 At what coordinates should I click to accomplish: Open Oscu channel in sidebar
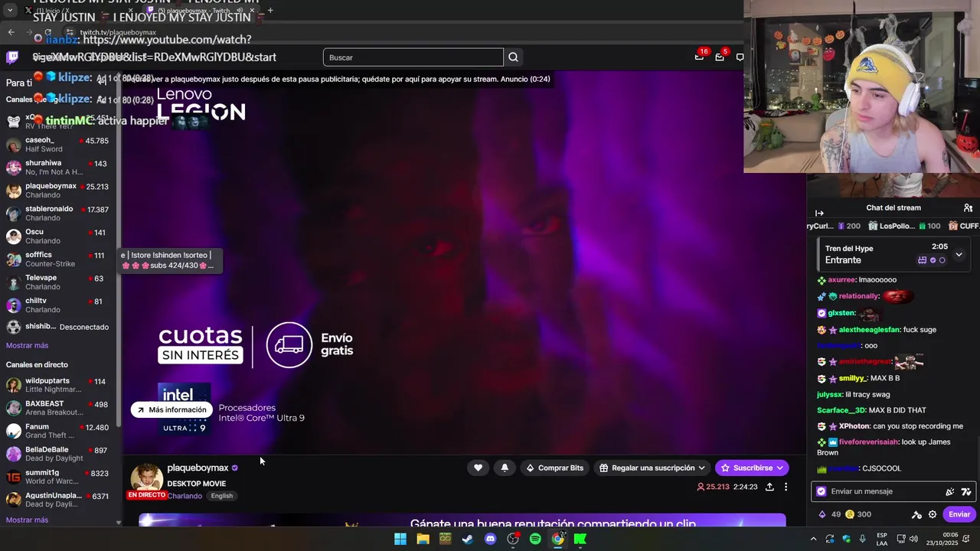point(58,236)
